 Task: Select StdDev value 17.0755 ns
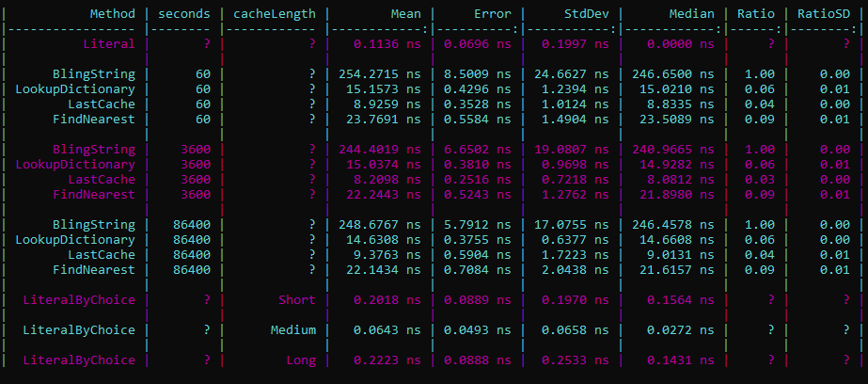point(571,224)
